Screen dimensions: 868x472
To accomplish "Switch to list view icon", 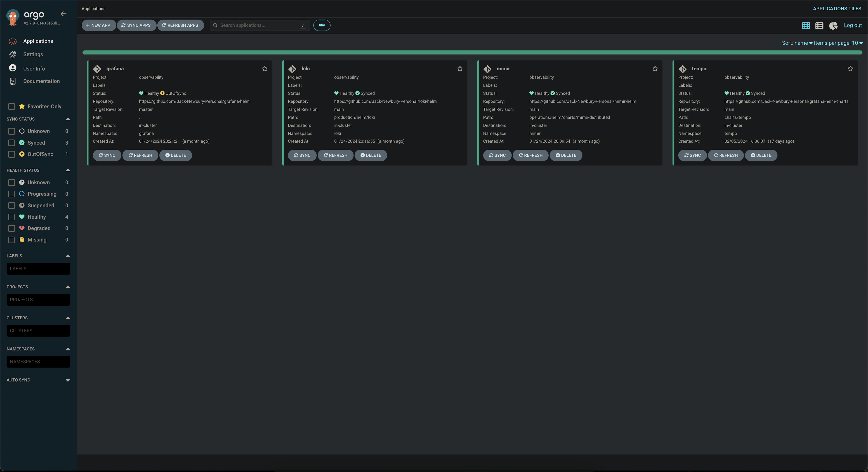I will click(819, 26).
